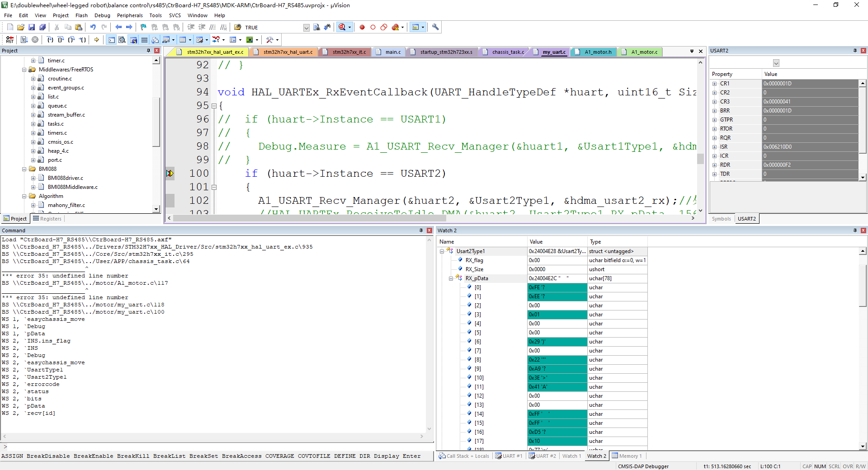Click the Configuration wrench icon
The width and height of the screenshot is (868, 470).
(x=435, y=27)
